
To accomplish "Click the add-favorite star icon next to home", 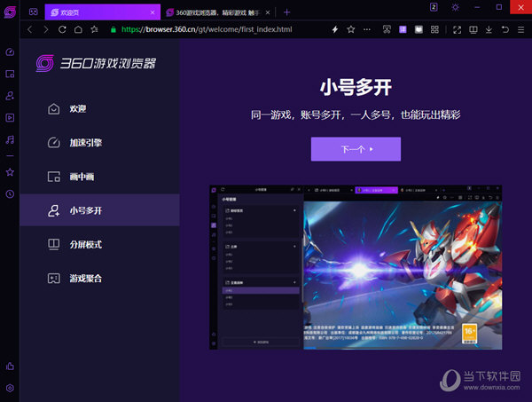I will [x=94, y=29].
